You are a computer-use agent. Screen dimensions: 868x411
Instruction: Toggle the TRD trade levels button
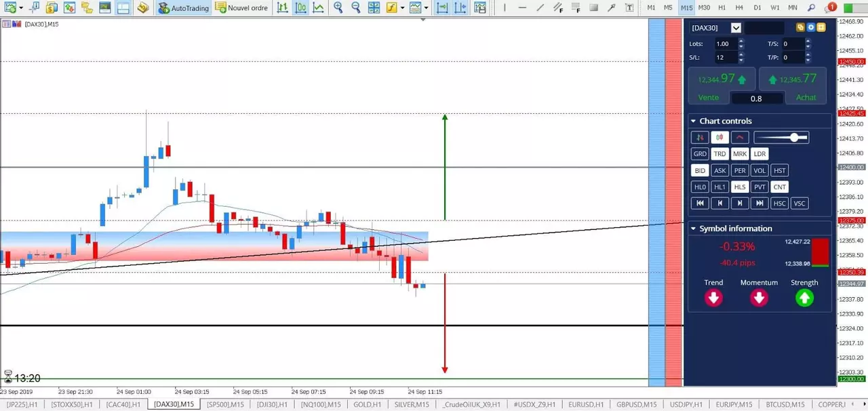coord(720,154)
